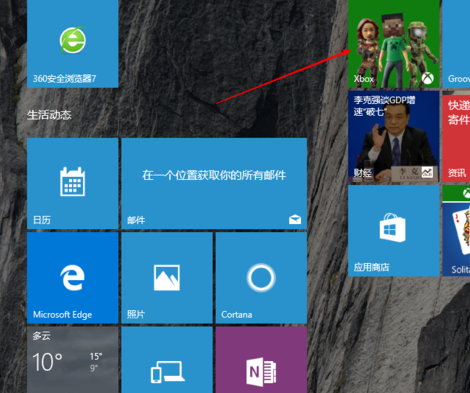Open the Groove music tile
This screenshot has width=470, height=393.
pyautogui.click(x=456, y=44)
